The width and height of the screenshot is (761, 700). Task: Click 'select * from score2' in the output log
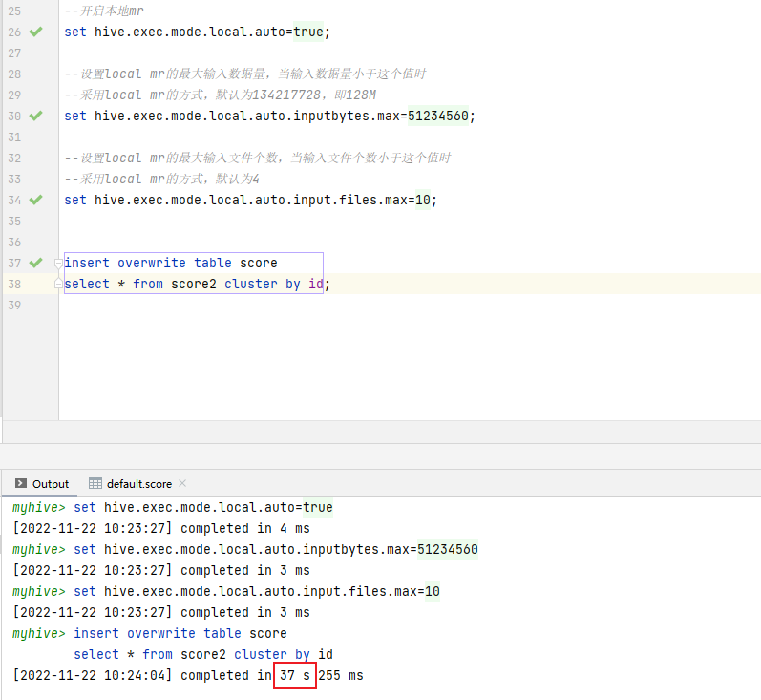(150, 654)
